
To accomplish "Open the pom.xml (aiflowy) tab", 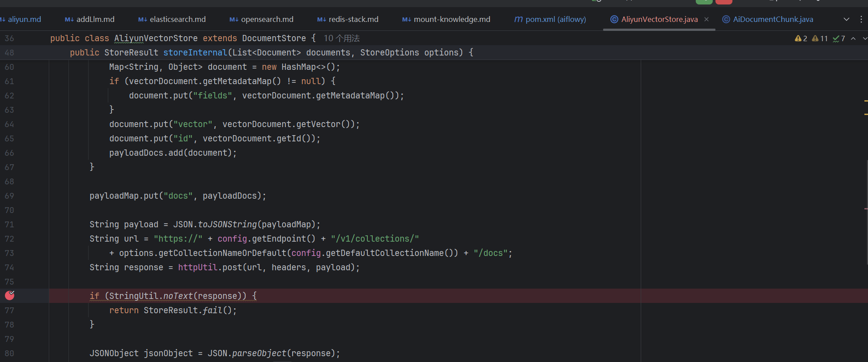I will point(555,19).
